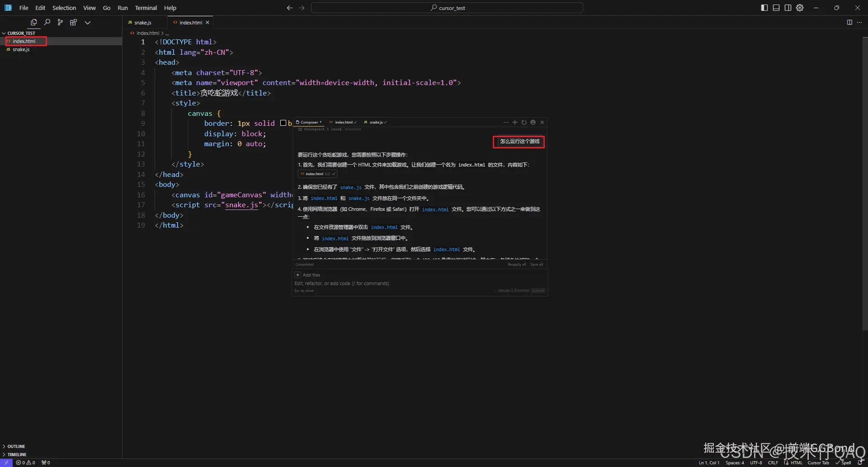The image size is (868, 467).
Task: Click the Save all button in Composer
Action: (x=537, y=264)
